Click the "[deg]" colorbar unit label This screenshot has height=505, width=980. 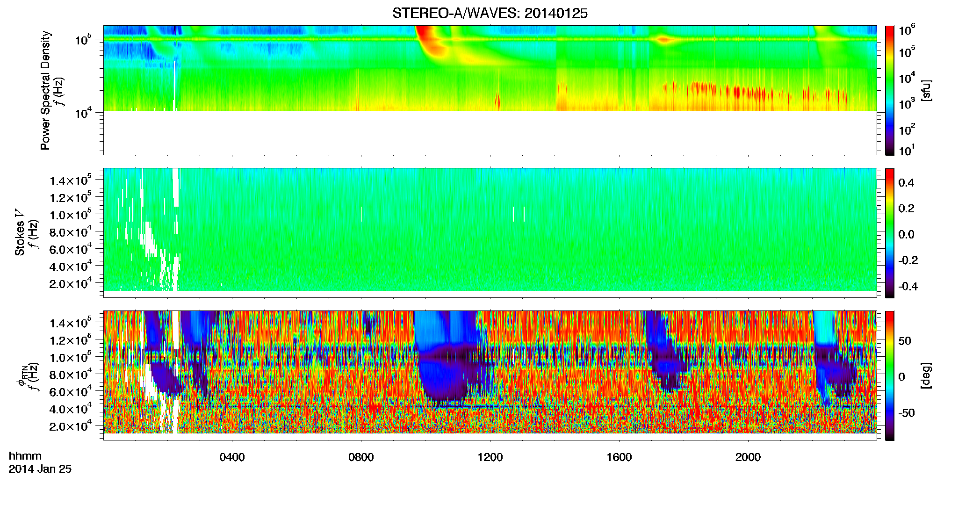(926, 375)
